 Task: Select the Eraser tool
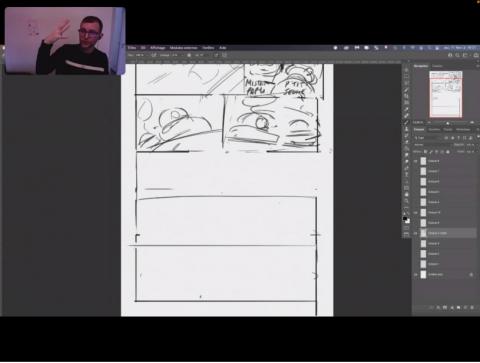406,142
